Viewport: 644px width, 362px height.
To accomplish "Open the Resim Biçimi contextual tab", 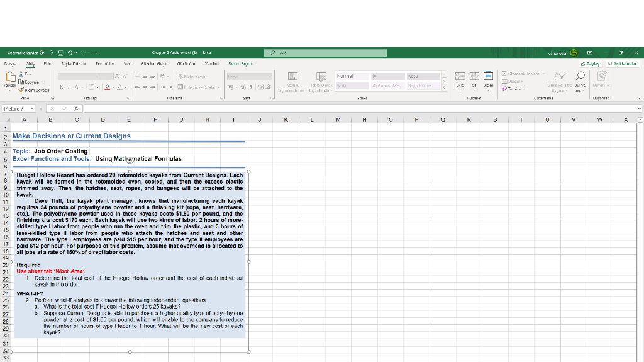I will 241,63.
